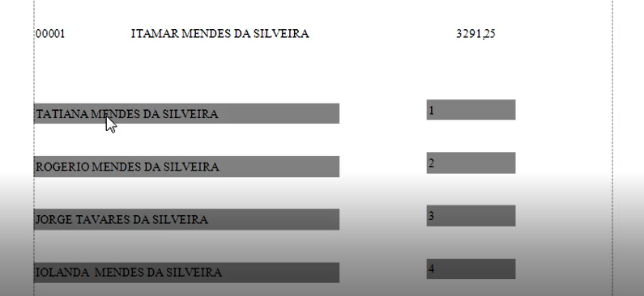Click the employee code 00001
Viewport: 644px width, 296px height.
click(x=50, y=34)
